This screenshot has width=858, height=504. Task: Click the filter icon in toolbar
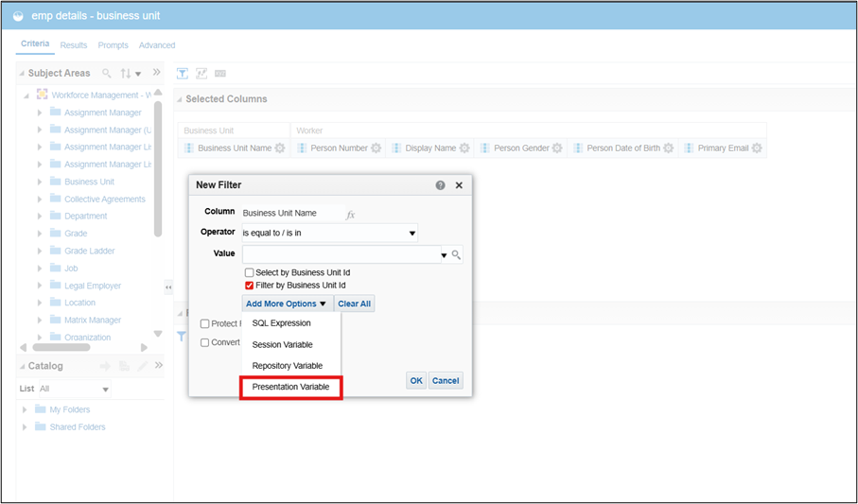pos(184,73)
